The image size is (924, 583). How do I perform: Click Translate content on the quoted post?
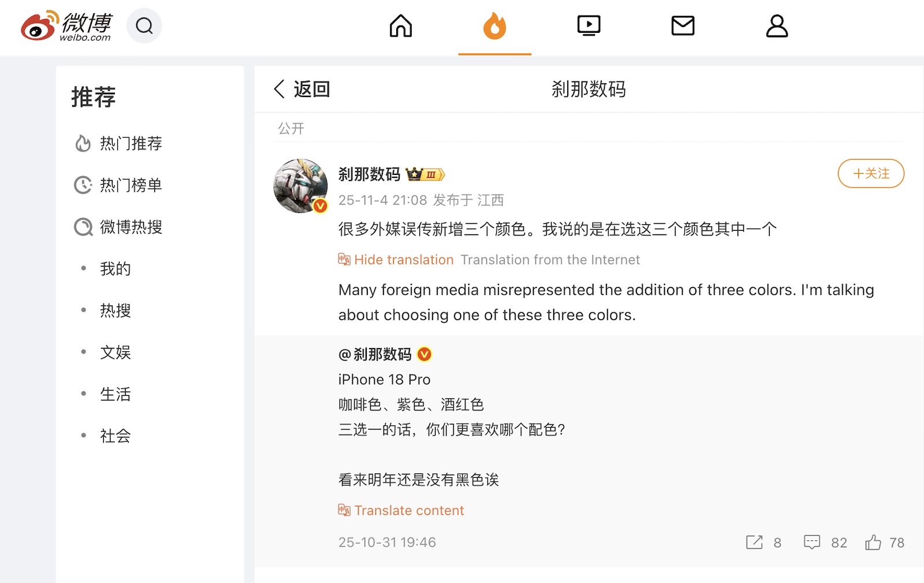(x=409, y=510)
